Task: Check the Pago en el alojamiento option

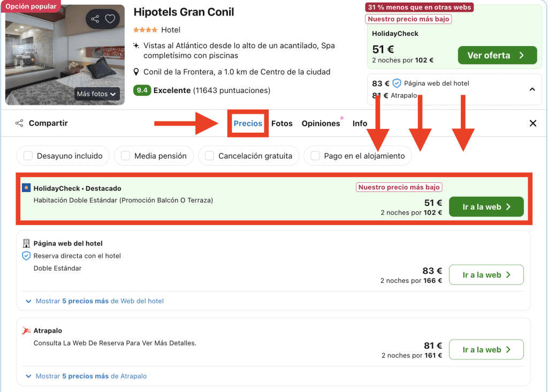Action: click(x=315, y=156)
